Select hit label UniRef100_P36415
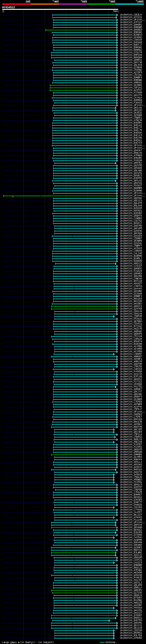 (131, 103)
